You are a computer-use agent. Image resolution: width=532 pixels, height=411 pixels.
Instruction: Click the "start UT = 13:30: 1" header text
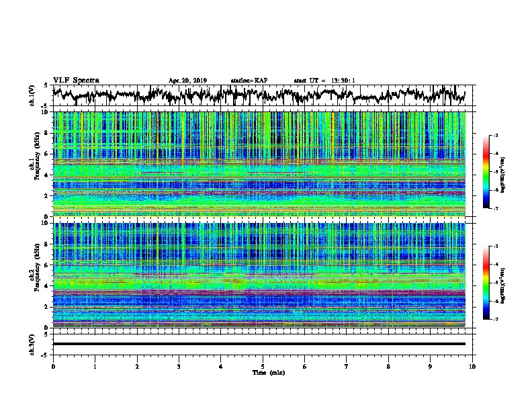click(x=324, y=81)
